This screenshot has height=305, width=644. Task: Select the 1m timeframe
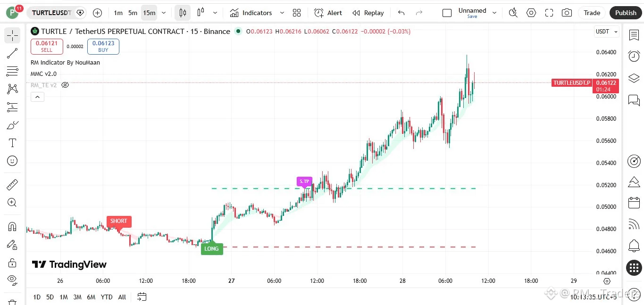(118, 13)
